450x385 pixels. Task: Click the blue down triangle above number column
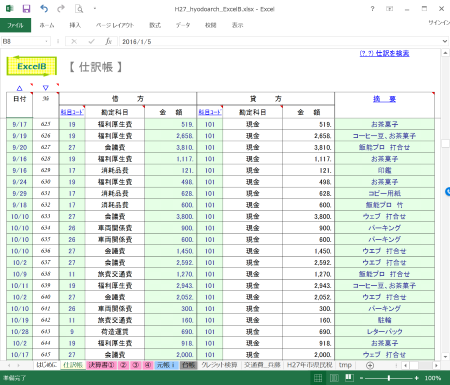pos(46,88)
